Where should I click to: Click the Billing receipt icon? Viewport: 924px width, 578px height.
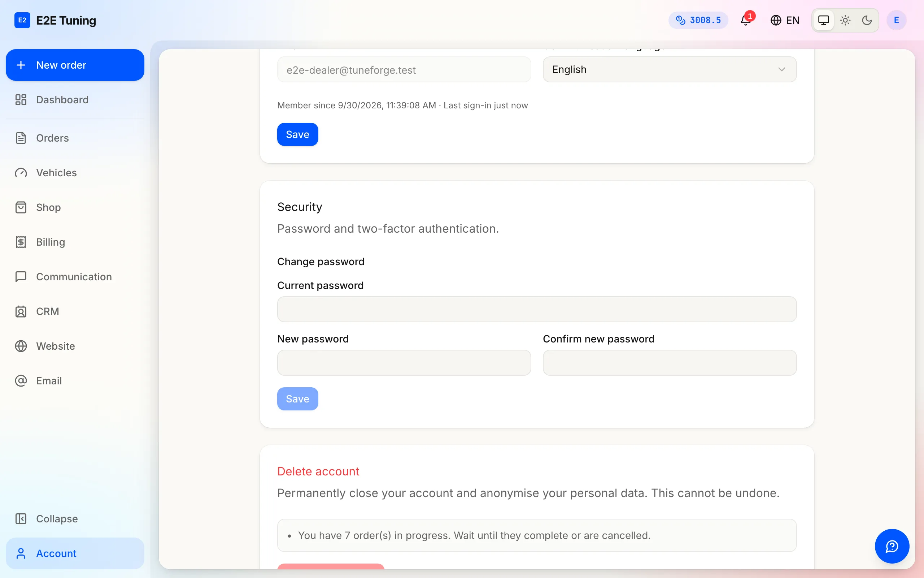(x=21, y=242)
